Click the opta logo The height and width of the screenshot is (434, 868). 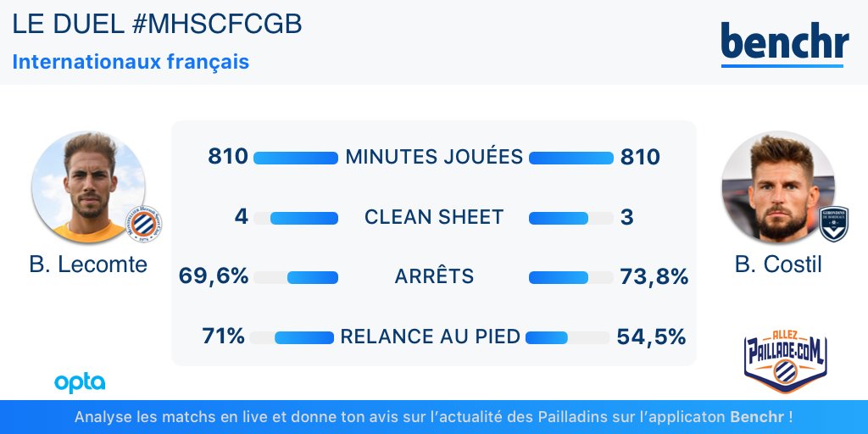[80, 383]
